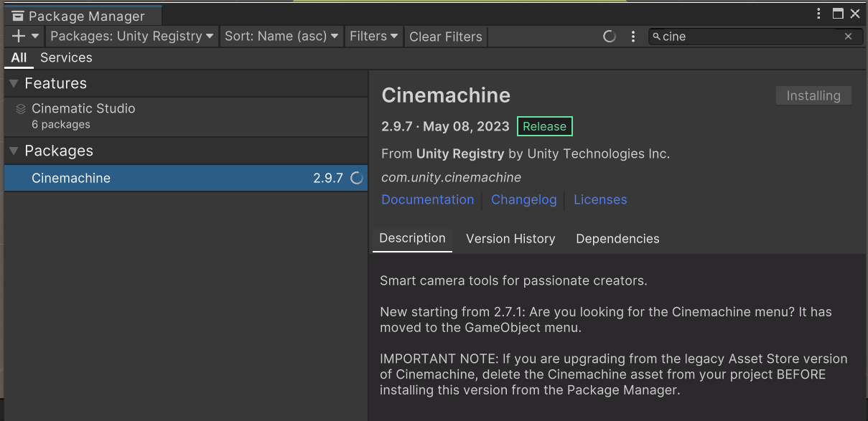Click the plus add package icon

click(x=19, y=36)
